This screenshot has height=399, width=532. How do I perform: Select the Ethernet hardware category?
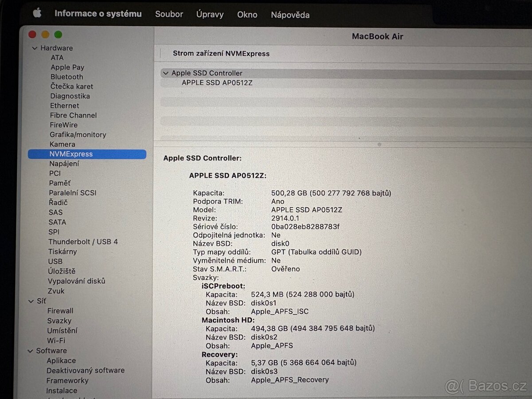point(64,106)
